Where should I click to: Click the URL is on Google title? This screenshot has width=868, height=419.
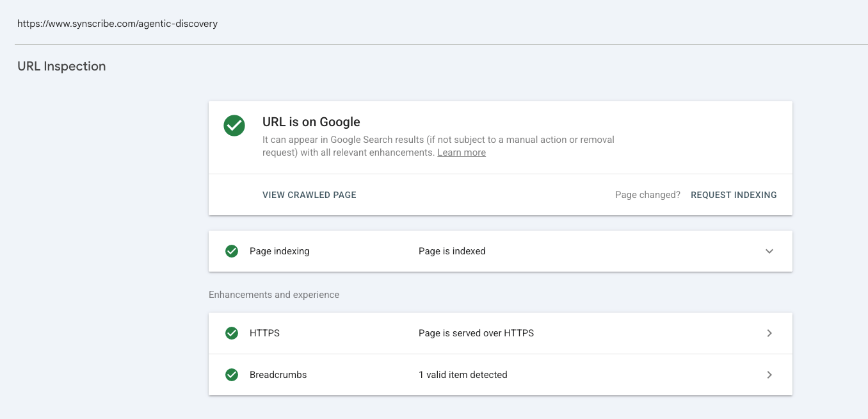pos(311,122)
